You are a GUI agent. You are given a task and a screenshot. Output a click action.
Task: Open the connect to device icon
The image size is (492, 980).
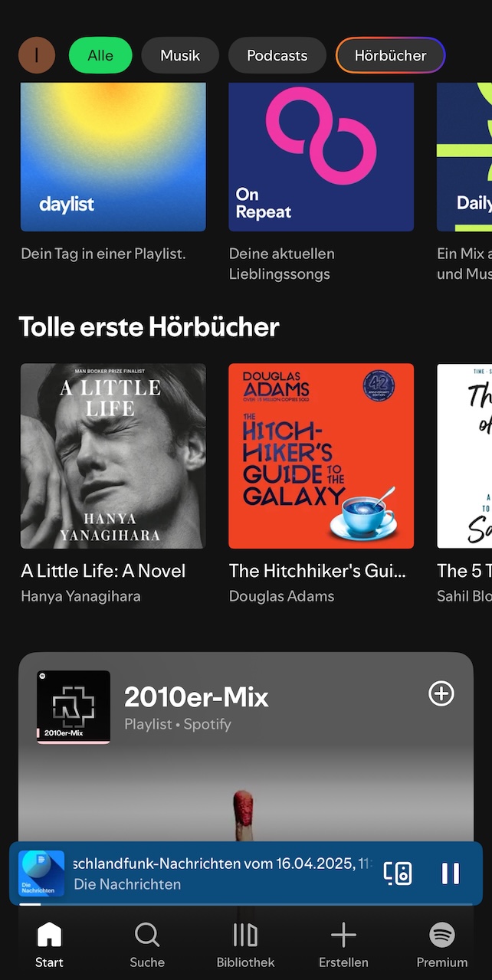coord(398,873)
